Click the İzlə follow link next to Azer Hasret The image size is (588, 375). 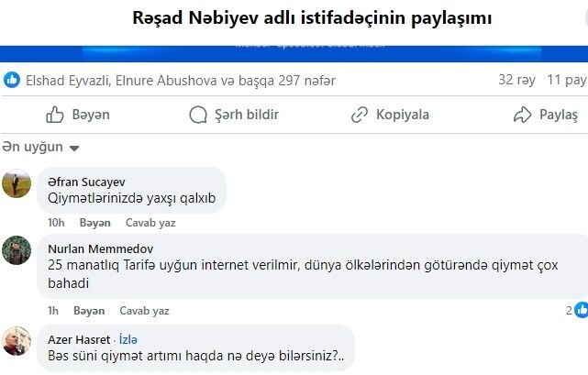(x=128, y=339)
